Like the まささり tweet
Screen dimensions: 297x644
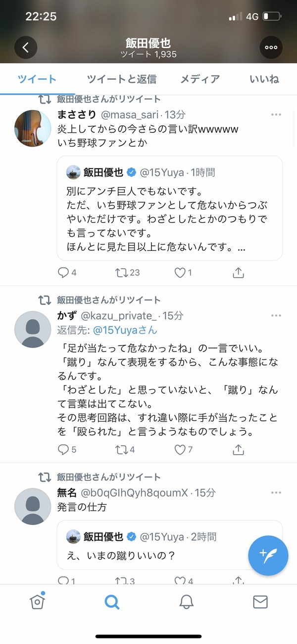point(180,273)
